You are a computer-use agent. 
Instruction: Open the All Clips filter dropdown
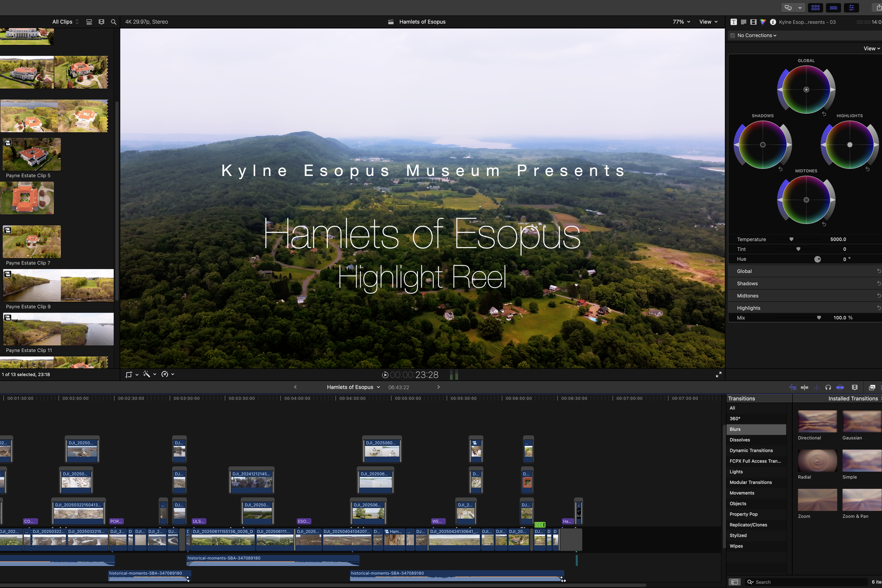pos(65,22)
